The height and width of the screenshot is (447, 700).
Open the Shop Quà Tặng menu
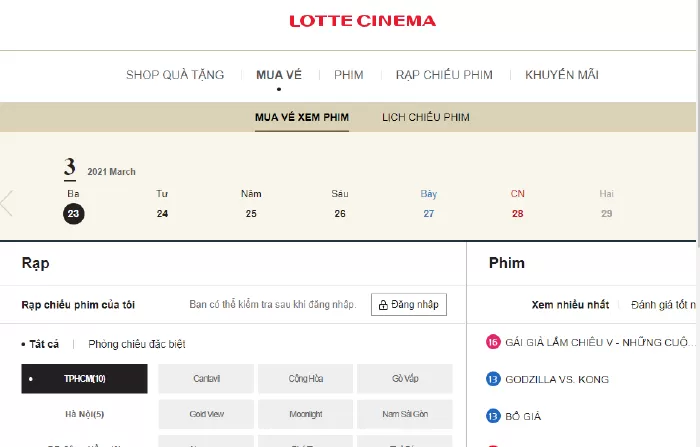coord(175,75)
